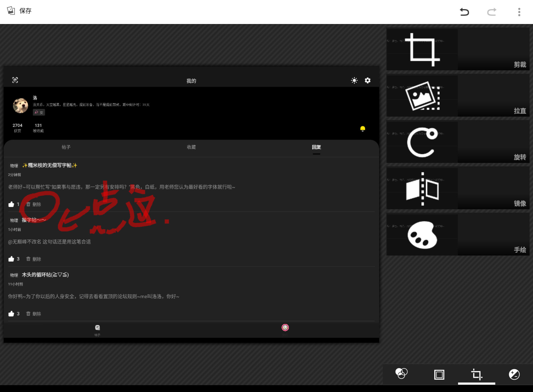The height and width of the screenshot is (392, 533).
Task: Click reply text starting with @无颠峰不改名
Action: point(49,242)
